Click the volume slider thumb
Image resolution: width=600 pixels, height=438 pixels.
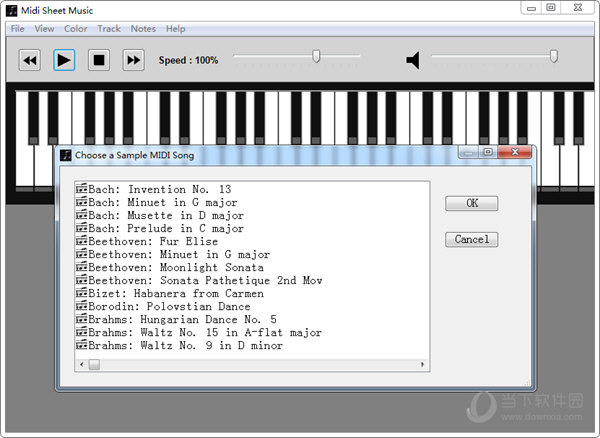(553, 56)
